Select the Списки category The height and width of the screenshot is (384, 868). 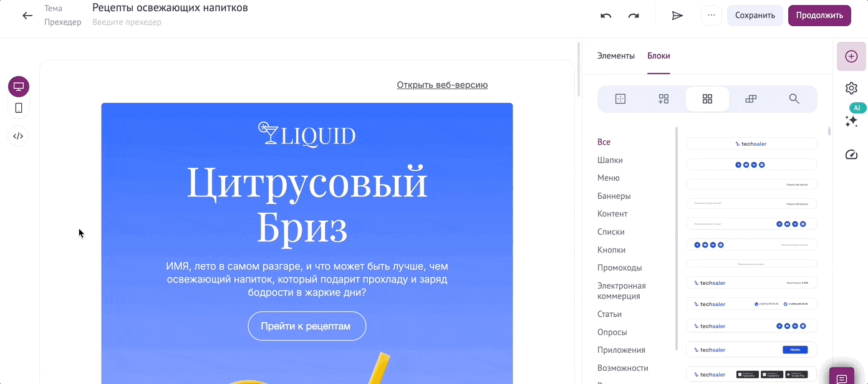[x=611, y=232]
